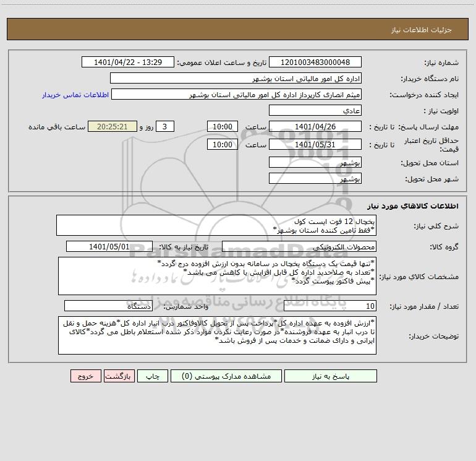Click the خروج exit button

85,376
